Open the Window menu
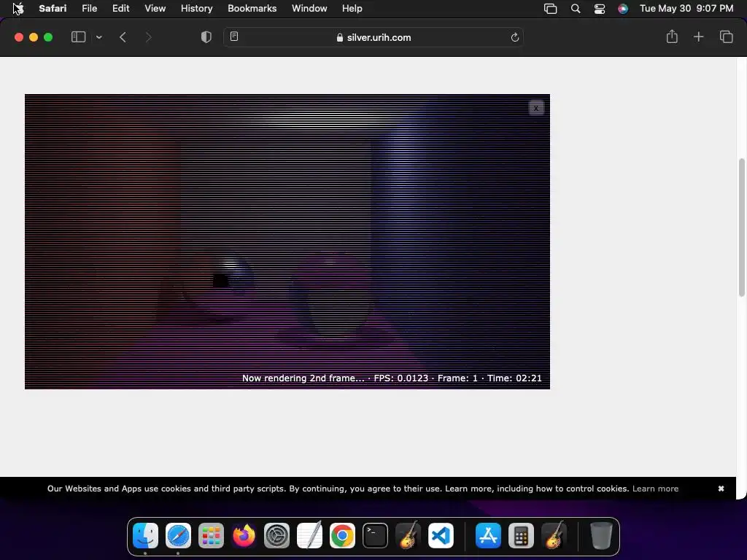The height and width of the screenshot is (560, 747). point(309,8)
